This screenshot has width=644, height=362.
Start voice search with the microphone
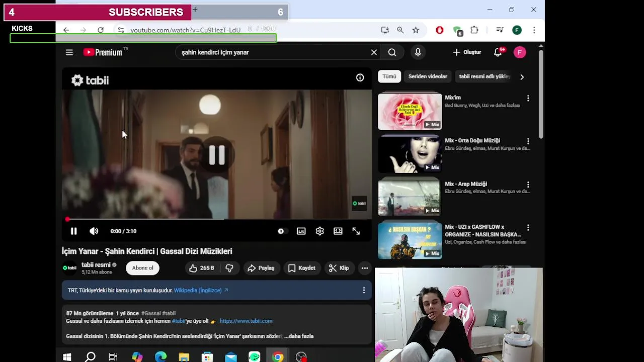(418, 52)
